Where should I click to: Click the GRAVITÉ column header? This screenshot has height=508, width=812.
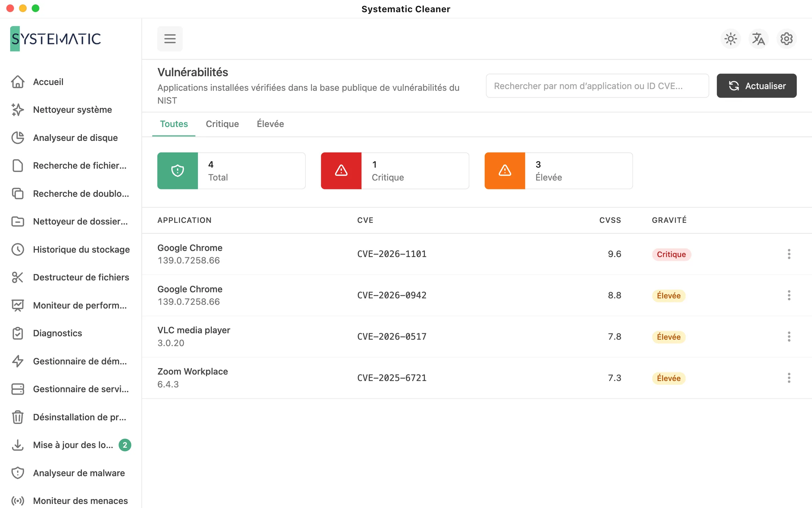tap(669, 220)
